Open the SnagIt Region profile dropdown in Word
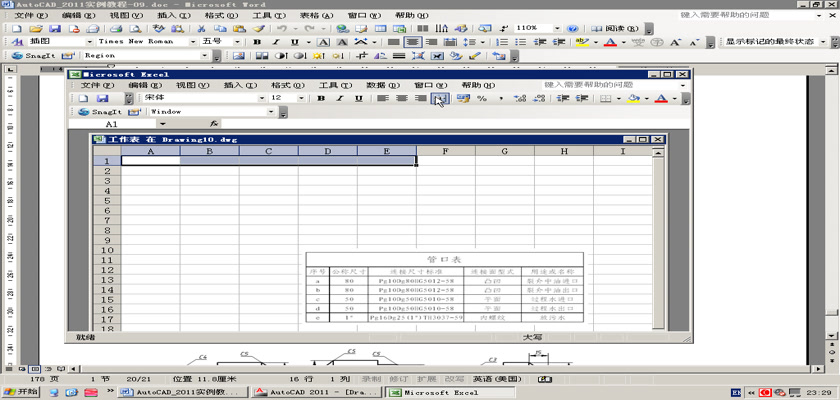 (x=204, y=55)
